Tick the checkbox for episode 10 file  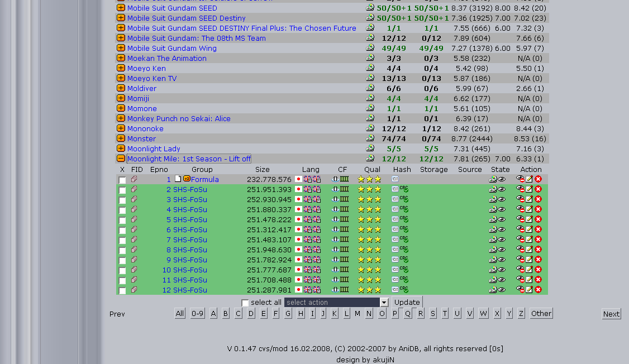[122, 270]
